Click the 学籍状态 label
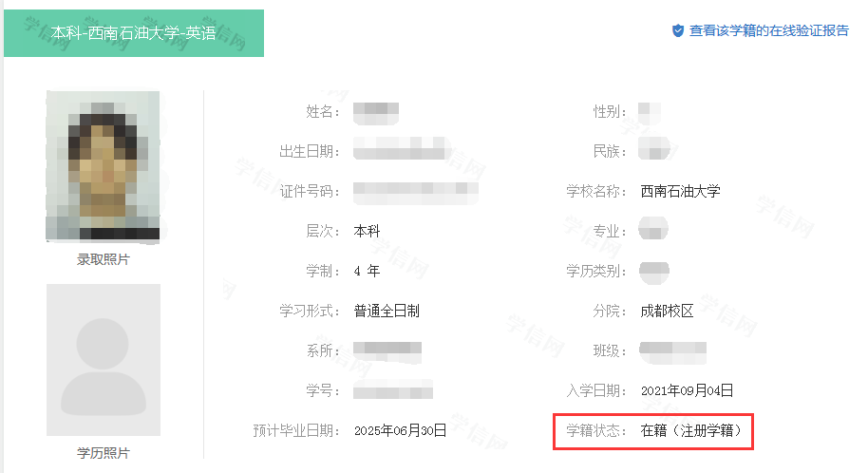 pyautogui.click(x=594, y=431)
